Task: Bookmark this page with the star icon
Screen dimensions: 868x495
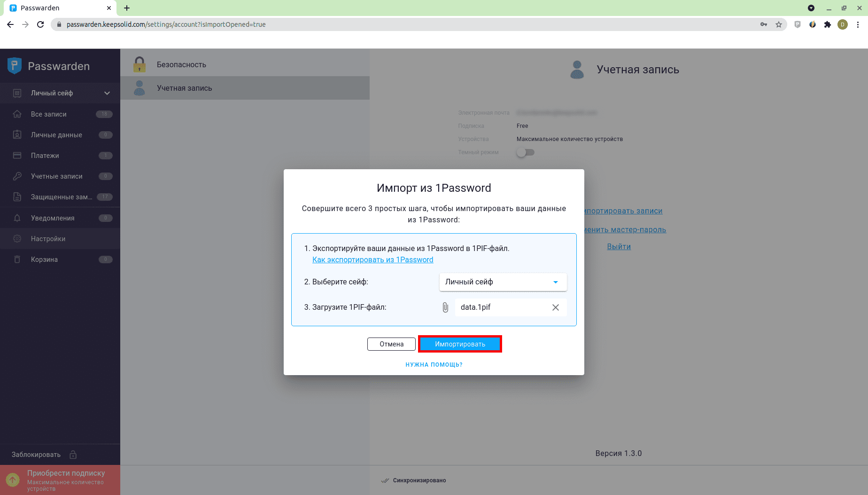Action: (779, 24)
